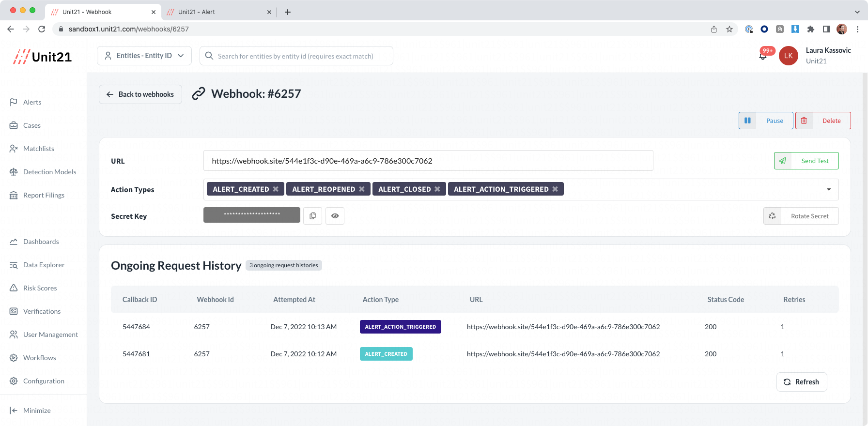Share this page from address bar
Image resolution: width=868 pixels, height=426 pixels.
tap(714, 29)
